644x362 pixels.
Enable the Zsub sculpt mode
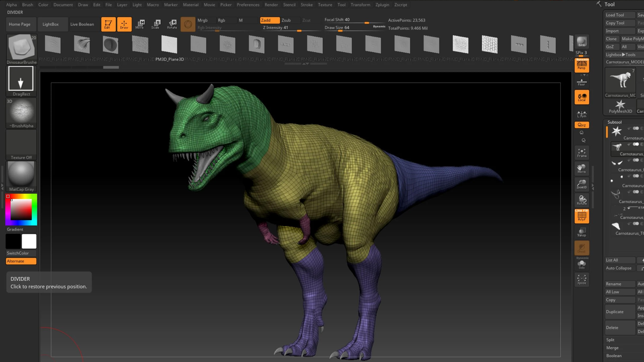click(290, 20)
